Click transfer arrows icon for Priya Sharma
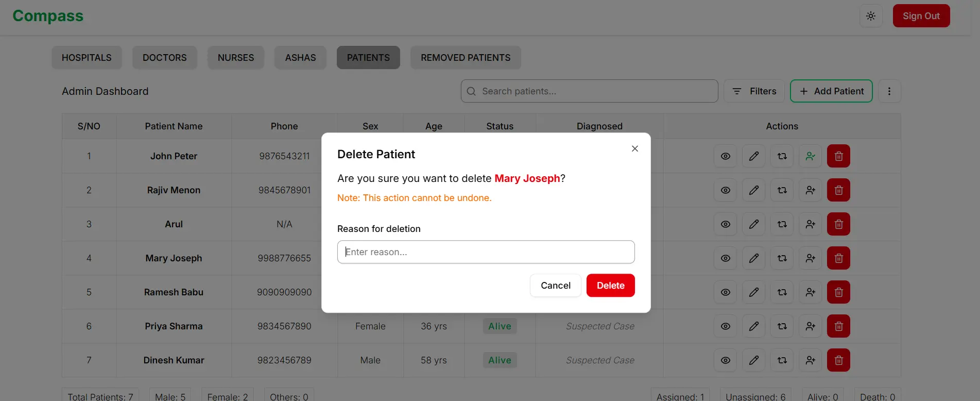The image size is (980, 401). 782,326
